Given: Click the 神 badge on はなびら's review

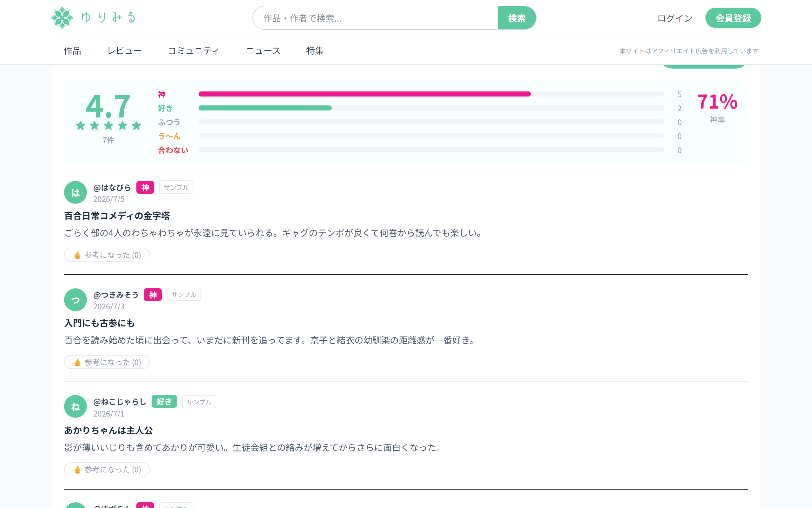Looking at the screenshot, I should pos(145,187).
